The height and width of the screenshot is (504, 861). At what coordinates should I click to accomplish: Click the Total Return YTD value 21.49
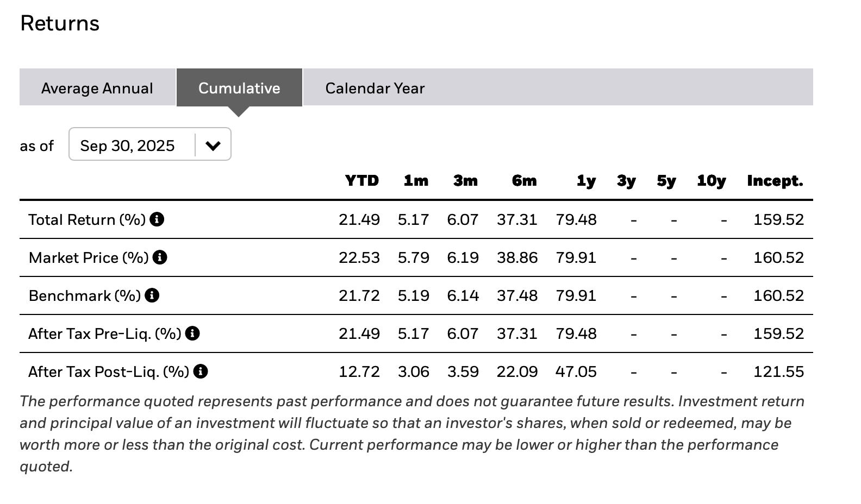359,219
